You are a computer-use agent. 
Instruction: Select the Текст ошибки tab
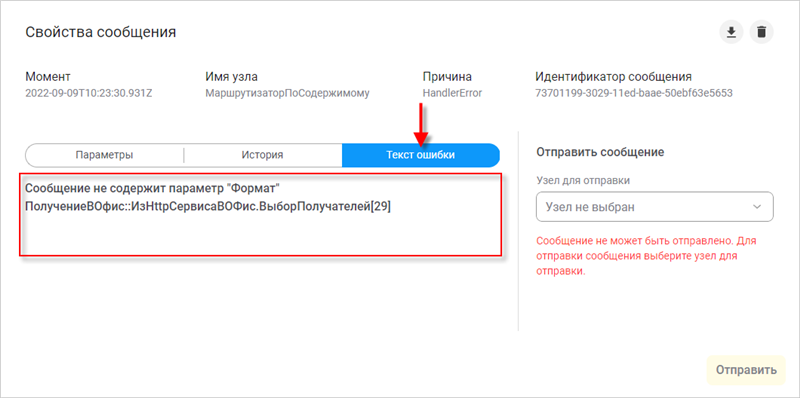[420, 155]
